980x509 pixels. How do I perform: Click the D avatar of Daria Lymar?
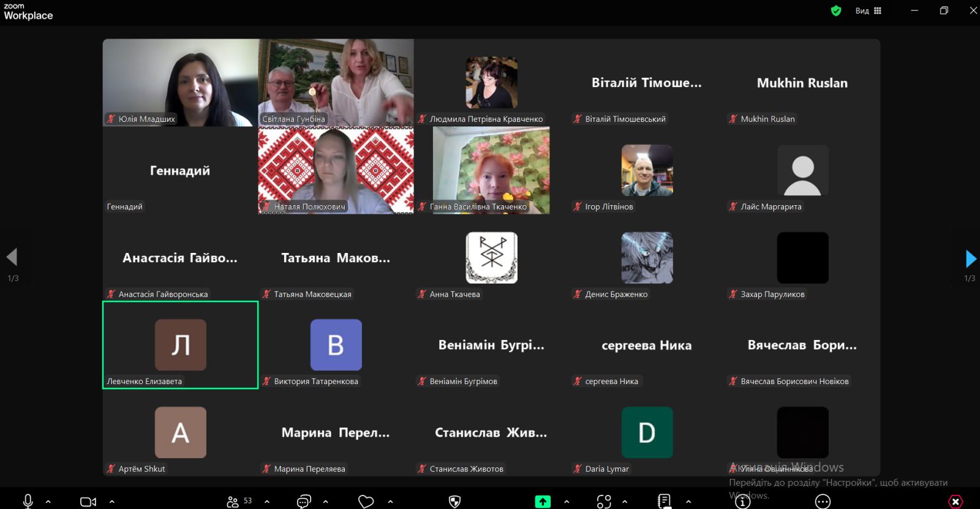(647, 432)
